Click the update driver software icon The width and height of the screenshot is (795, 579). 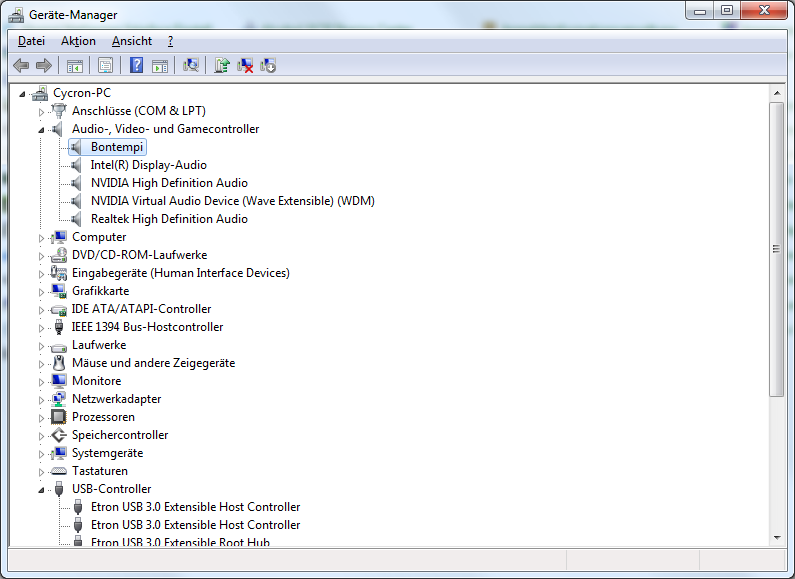click(x=222, y=65)
